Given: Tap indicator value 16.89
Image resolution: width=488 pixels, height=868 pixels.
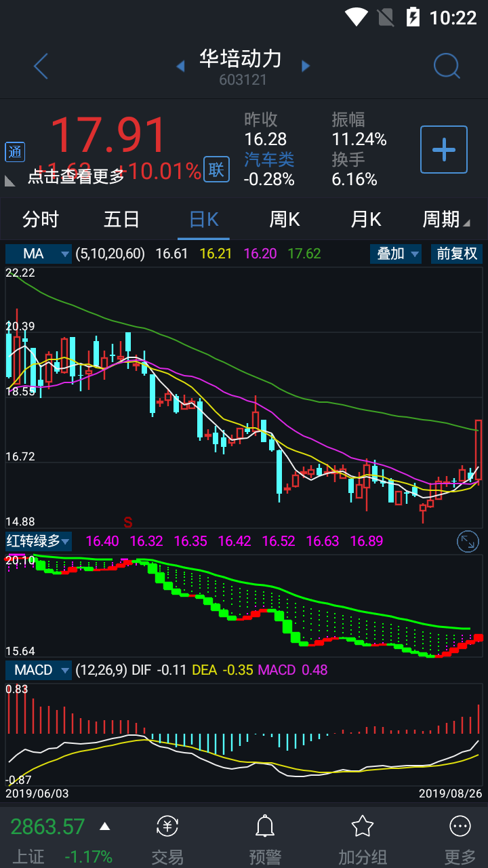Looking at the screenshot, I should coord(367,541).
